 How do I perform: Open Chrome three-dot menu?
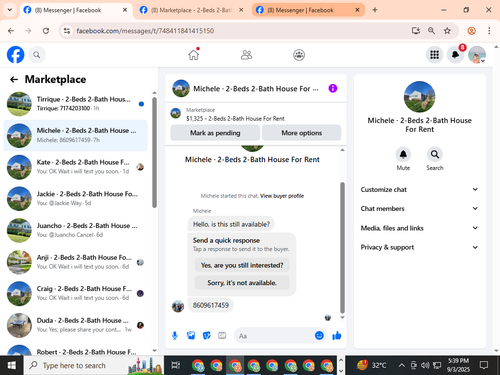click(x=489, y=31)
